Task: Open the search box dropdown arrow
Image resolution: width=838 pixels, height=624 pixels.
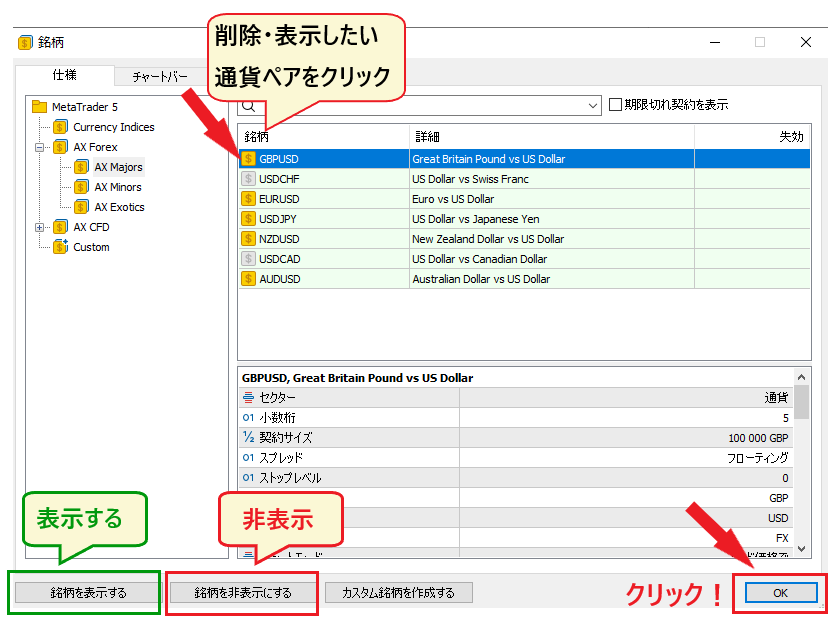Action: [593, 105]
